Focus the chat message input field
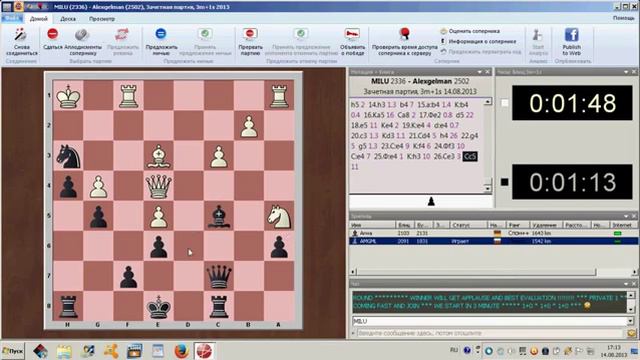Viewport: 640px width, 360px height. tap(491, 333)
